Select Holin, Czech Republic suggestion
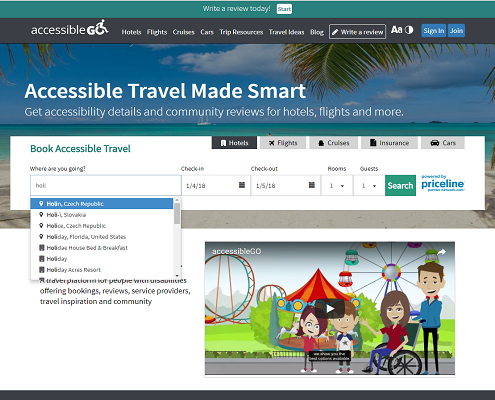Viewport: 495px width, 400px height. click(x=102, y=204)
